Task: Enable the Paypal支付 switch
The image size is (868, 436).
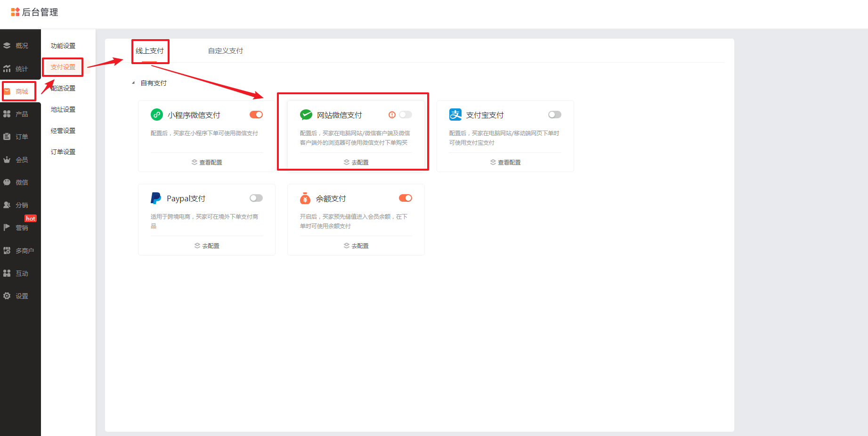Action: click(x=256, y=198)
